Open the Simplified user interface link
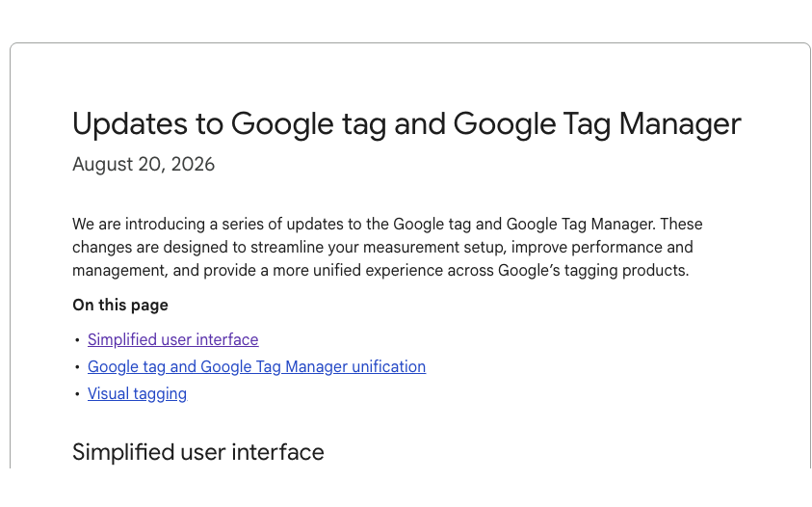The height and width of the screenshot is (507, 812). [173, 339]
